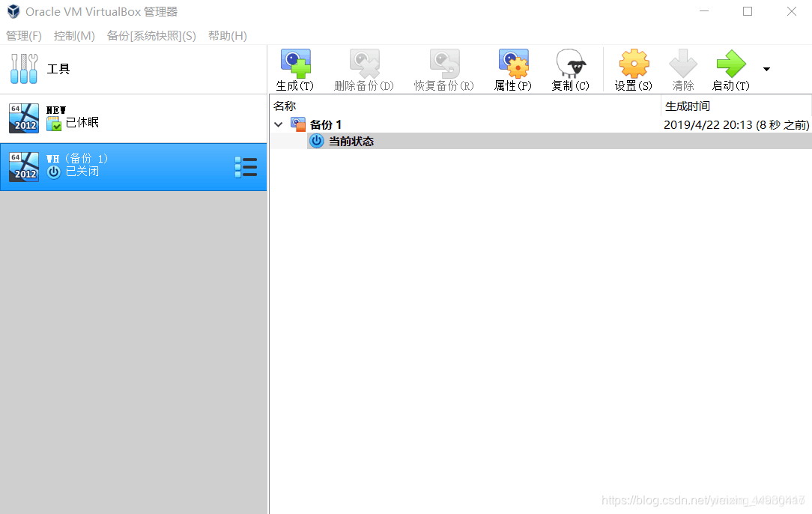Click the 名称 column header
This screenshot has height=514, width=812.
click(465, 106)
